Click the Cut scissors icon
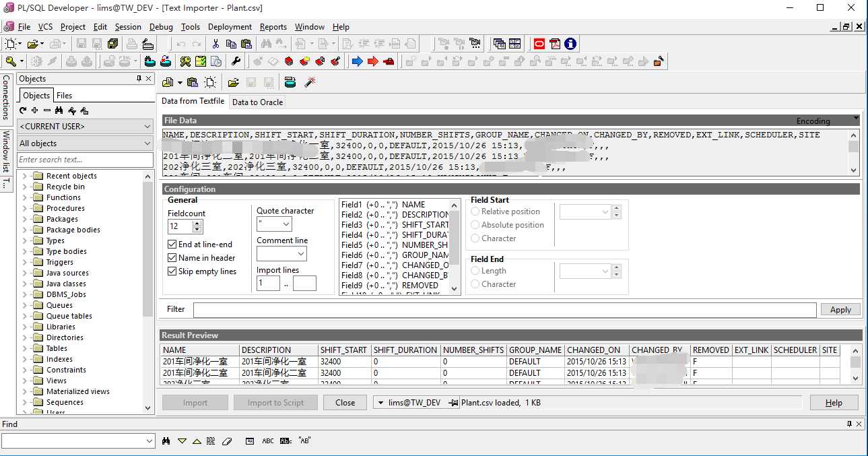 (215, 44)
